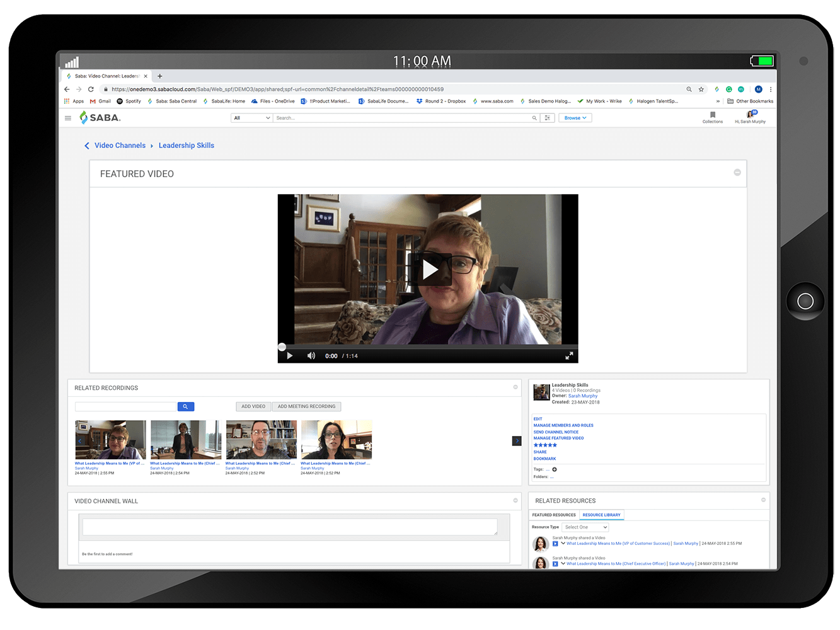Go back with the browser back arrow

click(x=67, y=89)
